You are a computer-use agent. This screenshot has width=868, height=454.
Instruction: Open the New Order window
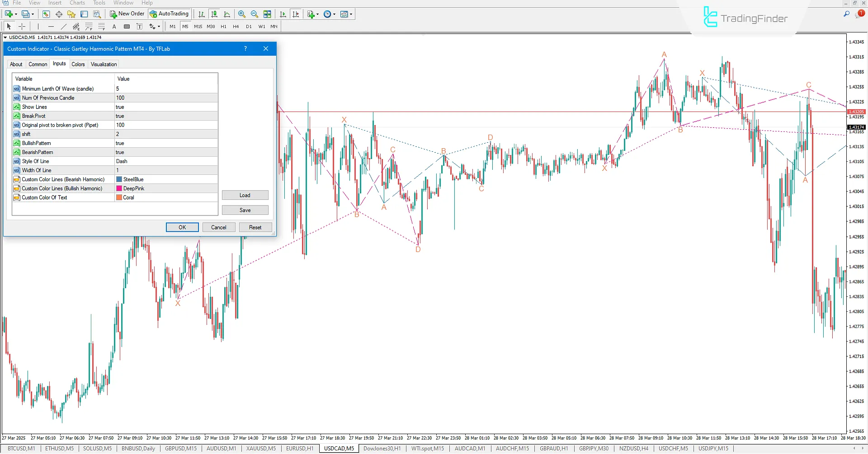point(127,14)
